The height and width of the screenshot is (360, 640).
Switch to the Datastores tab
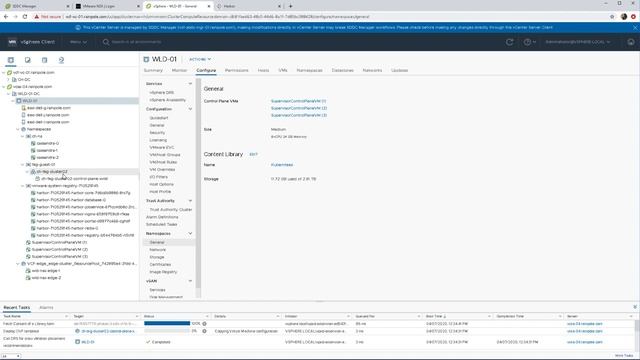pyautogui.click(x=342, y=70)
